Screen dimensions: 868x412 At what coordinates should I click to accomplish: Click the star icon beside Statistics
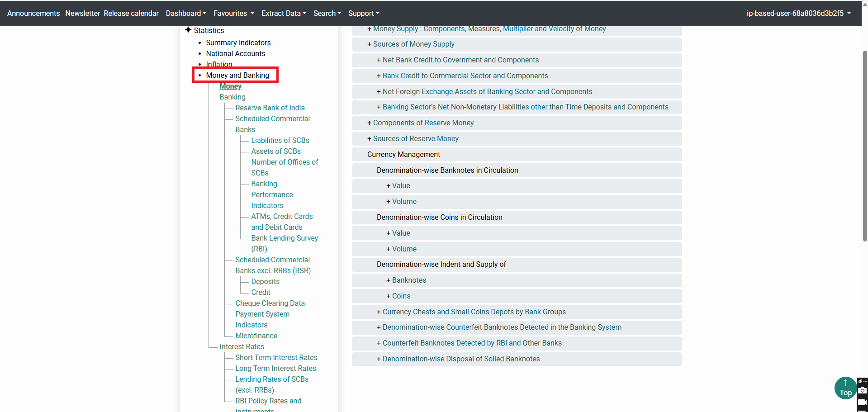tap(188, 30)
